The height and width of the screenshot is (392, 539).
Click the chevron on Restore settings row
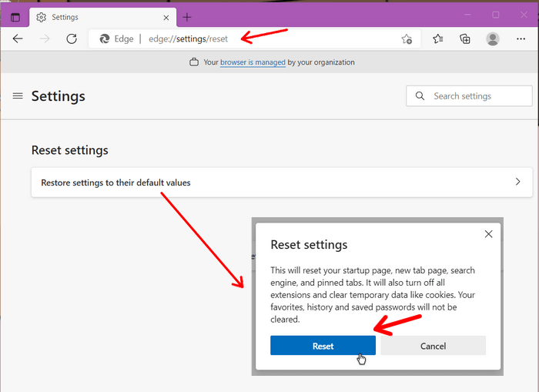[x=517, y=182]
